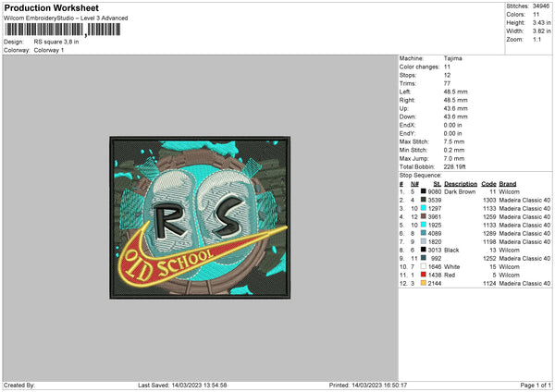
Task: Click the Stops value '12'
Action: tap(447, 75)
